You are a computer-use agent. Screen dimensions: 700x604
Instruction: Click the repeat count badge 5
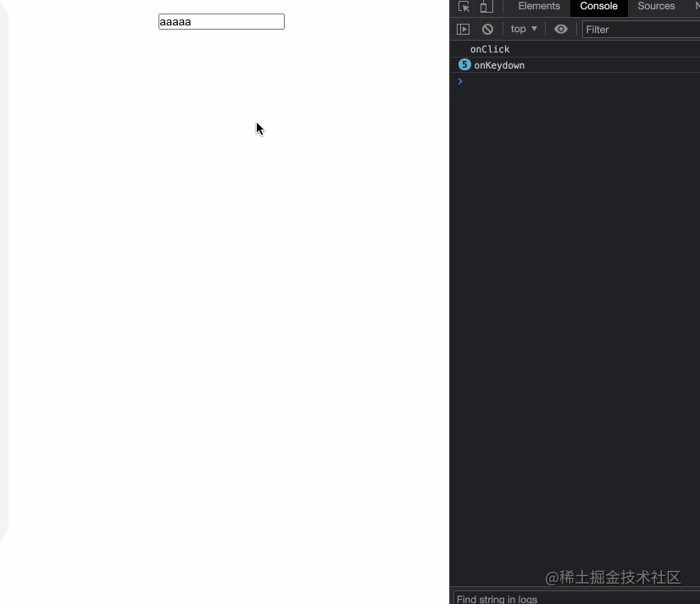tap(464, 64)
